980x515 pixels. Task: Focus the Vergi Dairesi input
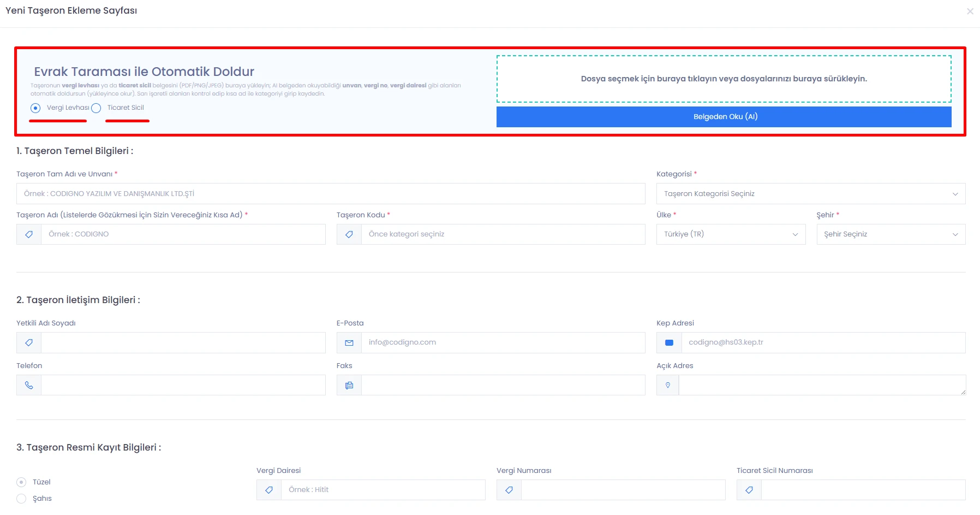tap(383, 490)
